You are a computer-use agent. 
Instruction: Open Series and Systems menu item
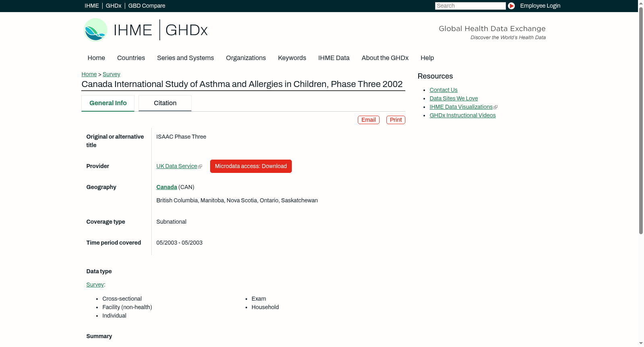click(x=186, y=58)
